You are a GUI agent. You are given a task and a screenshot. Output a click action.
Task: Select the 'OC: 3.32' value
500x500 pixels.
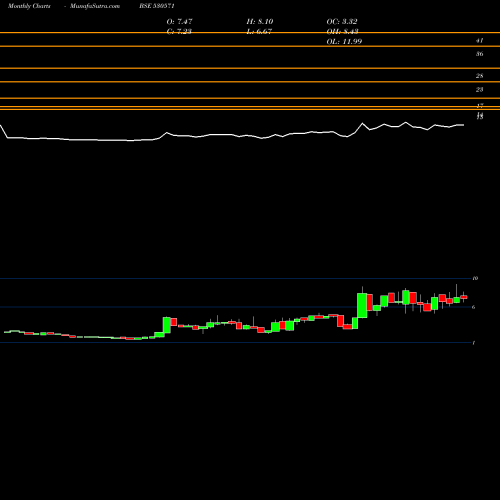pos(342,22)
